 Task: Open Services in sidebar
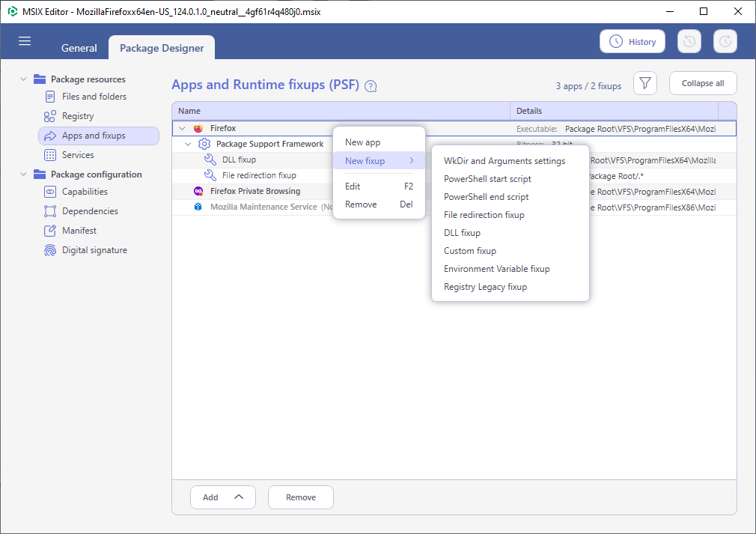[x=78, y=155]
